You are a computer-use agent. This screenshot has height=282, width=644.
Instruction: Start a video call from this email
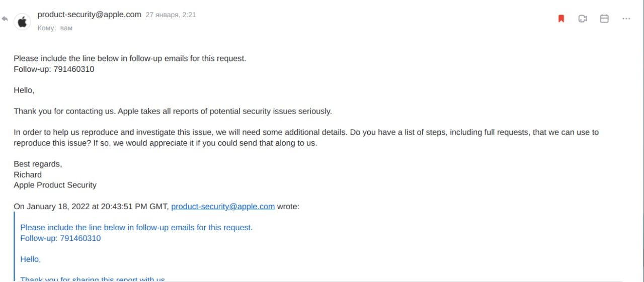coord(583,19)
